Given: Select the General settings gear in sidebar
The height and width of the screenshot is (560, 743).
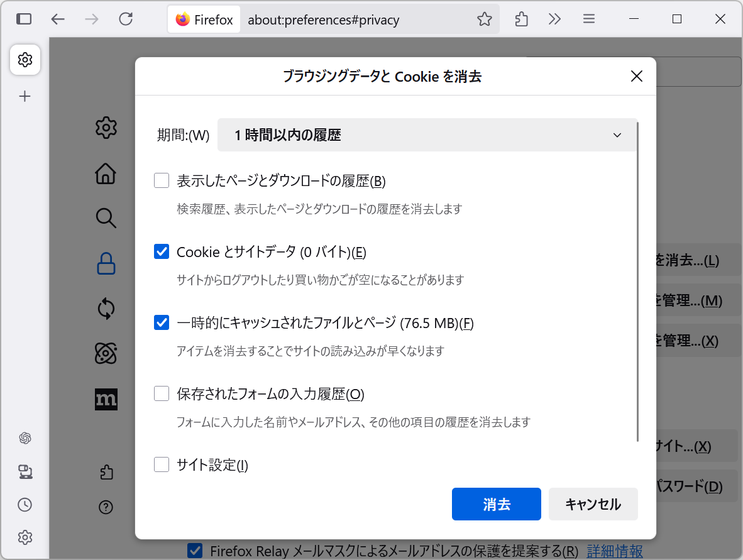Looking at the screenshot, I should [106, 128].
